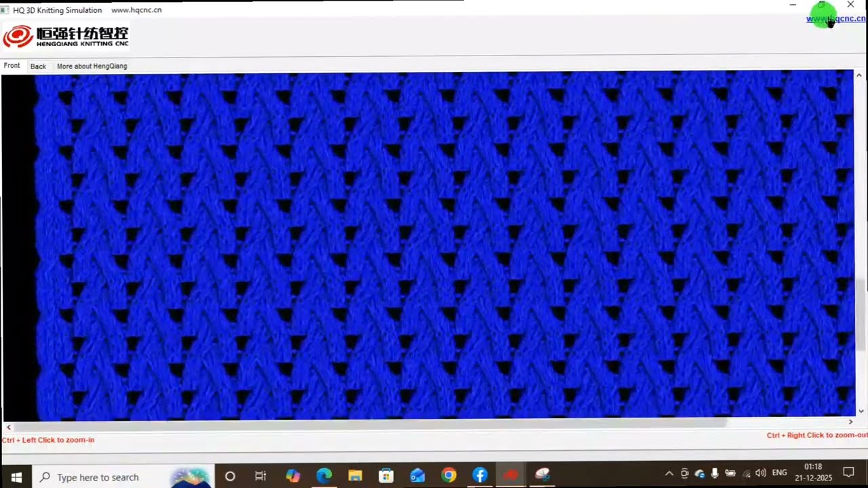Screen dimensions: 868x488
Task: Launch Microsoft Copilot from taskbar
Action: pyautogui.click(x=293, y=476)
